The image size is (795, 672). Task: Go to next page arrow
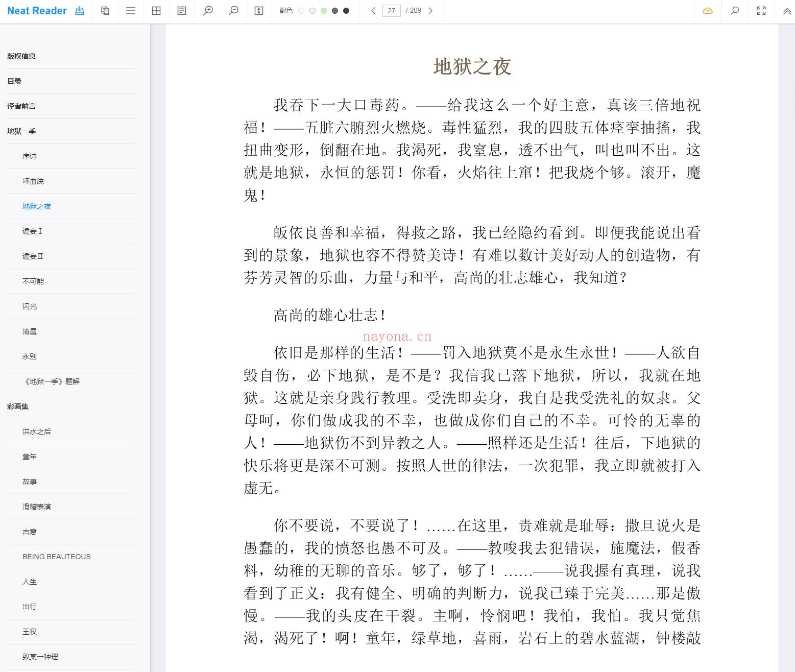(x=430, y=11)
